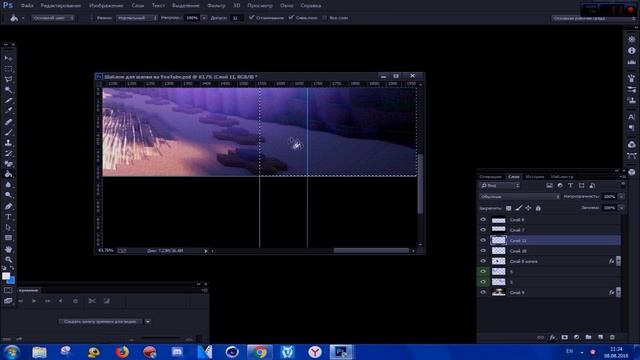Open the Режим blend mode dropdown

(x=137, y=18)
